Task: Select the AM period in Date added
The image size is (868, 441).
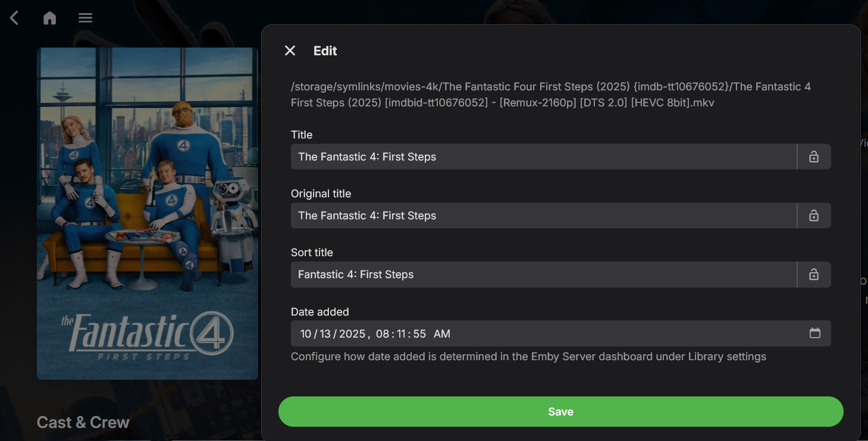Action: [442, 334]
